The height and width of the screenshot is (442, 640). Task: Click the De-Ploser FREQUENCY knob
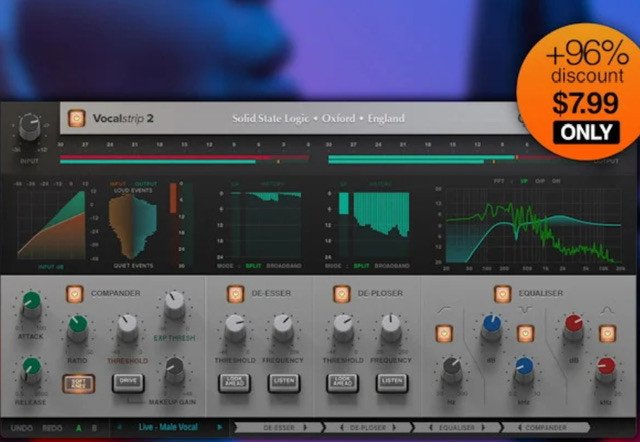(391, 328)
